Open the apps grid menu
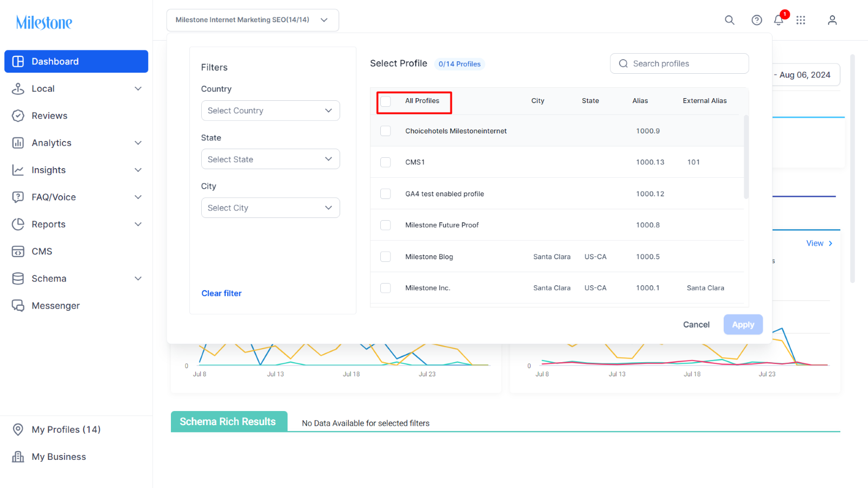 801,20
